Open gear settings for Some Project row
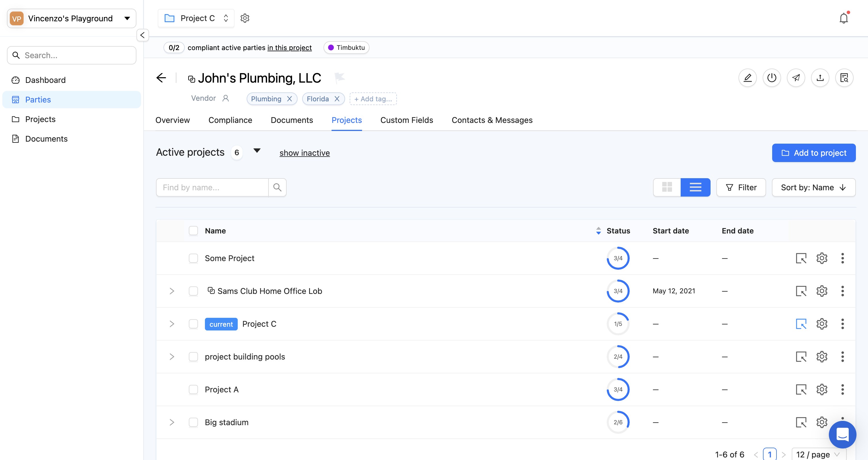868x460 pixels. pos(821,258)
